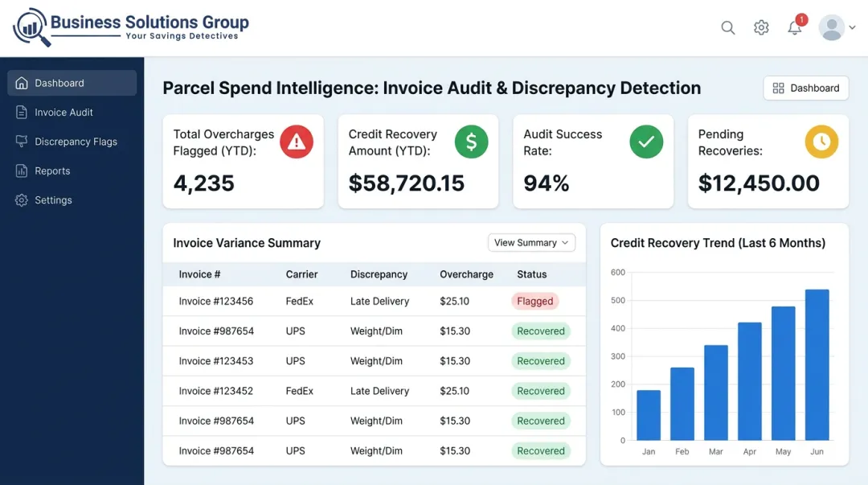Click the green dollar credit recovery icon

pos(471,142)
